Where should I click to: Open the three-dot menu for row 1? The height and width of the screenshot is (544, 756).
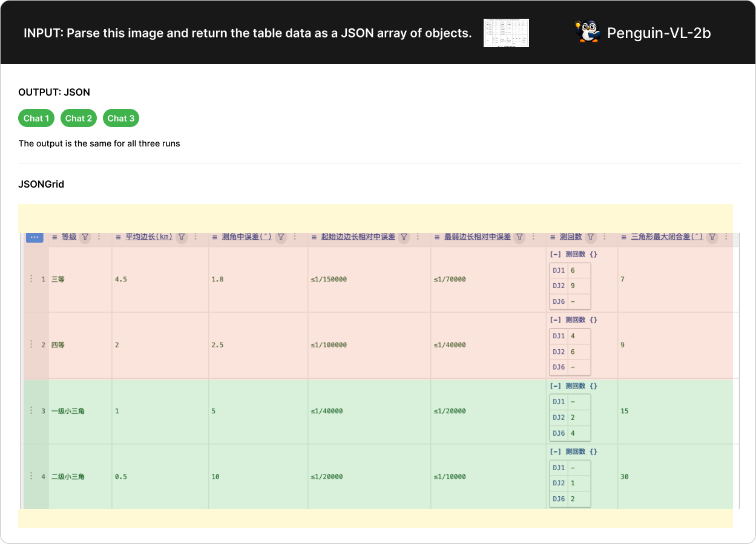(31, 279)
